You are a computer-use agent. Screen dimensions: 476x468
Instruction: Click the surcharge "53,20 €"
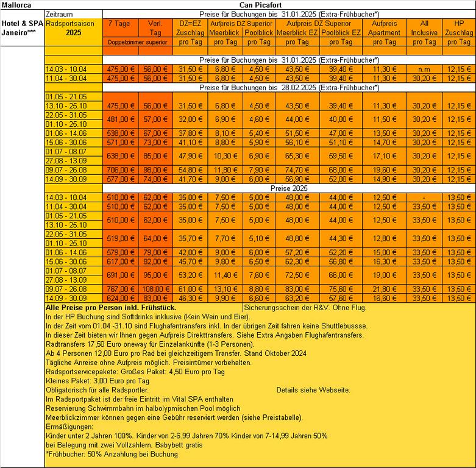(190, 275)
